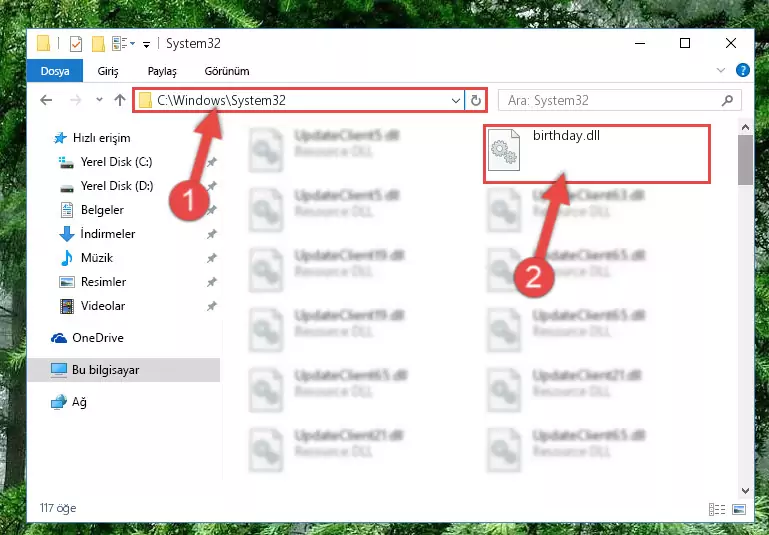This screenshot has width=769, height=535.
Task: Expand the address bar history dropdown
Action: coord(456,101)
